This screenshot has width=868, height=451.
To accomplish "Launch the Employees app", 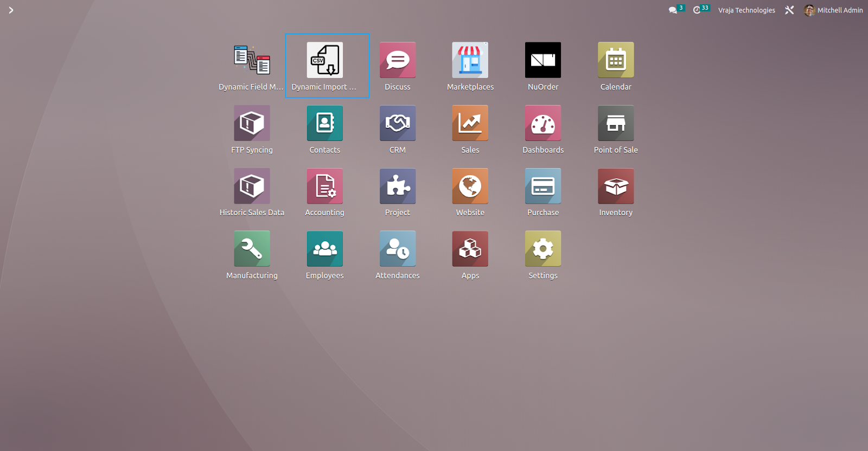I will pos(324,249).
